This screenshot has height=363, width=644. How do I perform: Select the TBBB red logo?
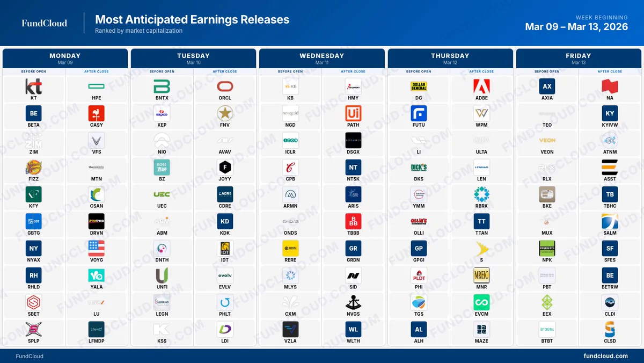[x=353, y=221]
